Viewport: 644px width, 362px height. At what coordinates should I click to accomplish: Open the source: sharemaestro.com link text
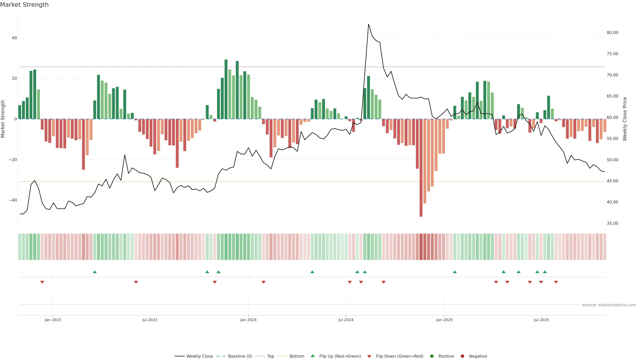pyautogui.click(x=609, y=305)
